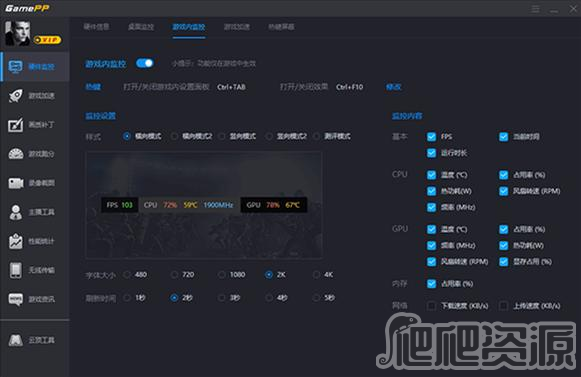Uncheck GPU temperature (°C) checkbox
This screenshot has height=377, width=581.
[x=431, y=229]
